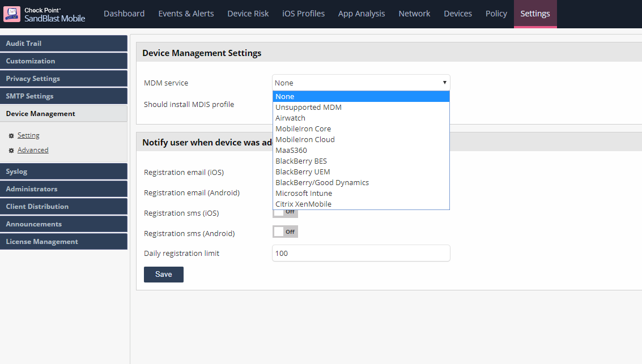Select Microsoft Intune in MDM options
Screen dimensions: 642x364
pos(304,193)
